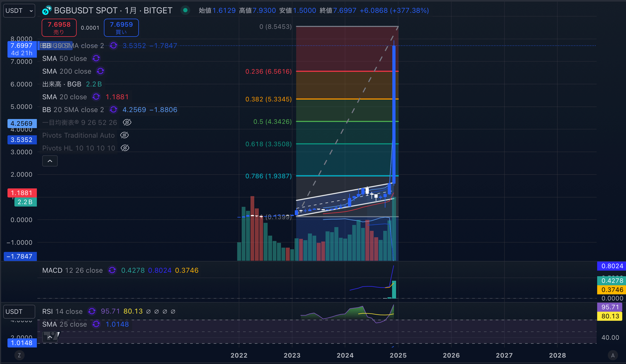Image resolution: width=626 pixels, height=364 pixels.
Task: Click the Fibonacci 0 (8.5453) top level label
Action: 276,27
